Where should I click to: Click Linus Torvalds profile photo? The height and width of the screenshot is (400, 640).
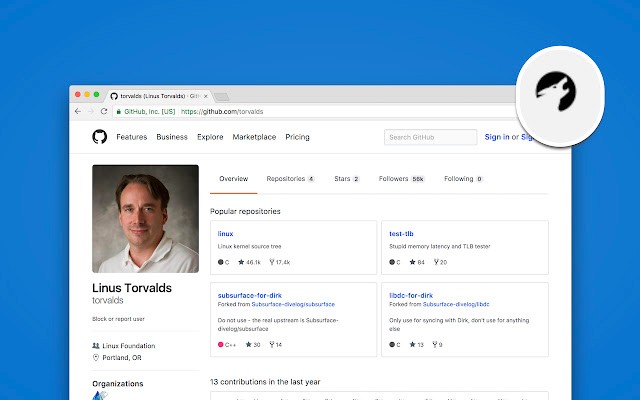(x=145, y=218)
